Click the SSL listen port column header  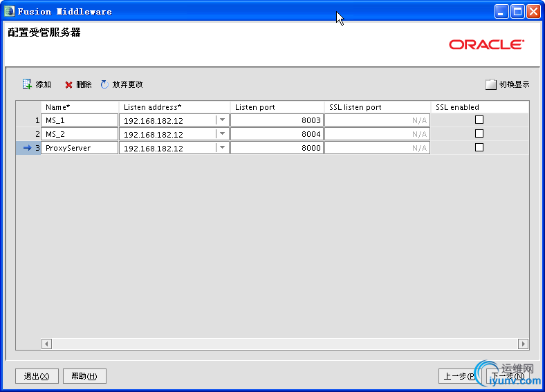[378, 107]
